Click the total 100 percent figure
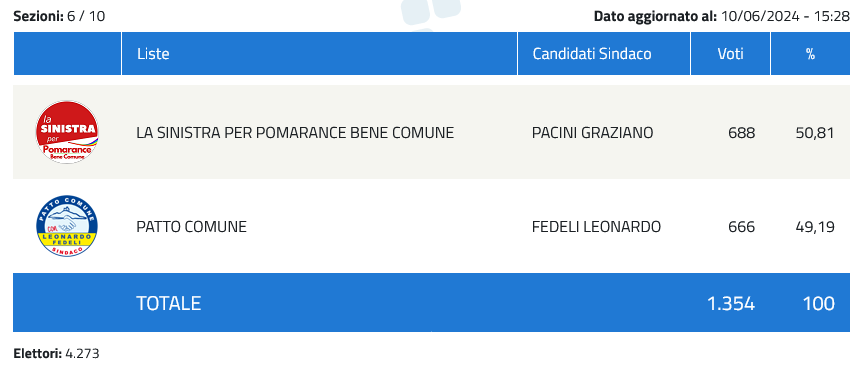The height and width of the screenshot is (368, 860). [819, 303]
